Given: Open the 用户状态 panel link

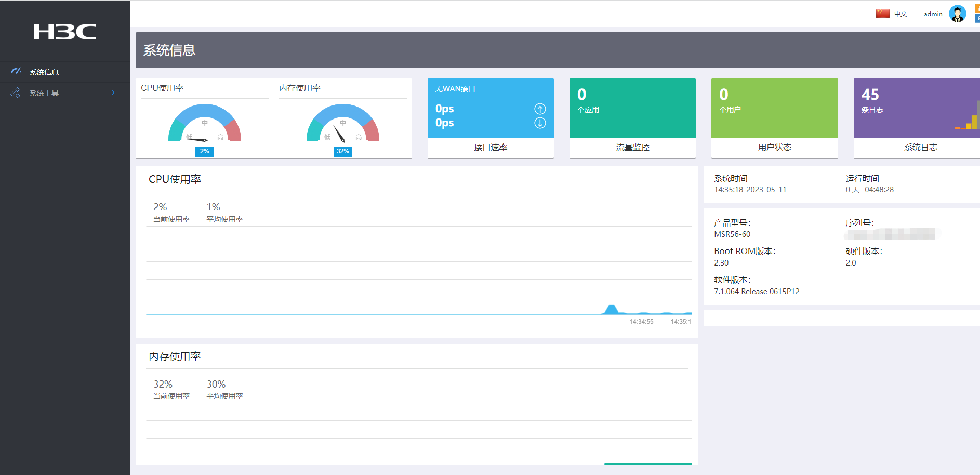Looking at the screenshot, I should pos(774,148).
